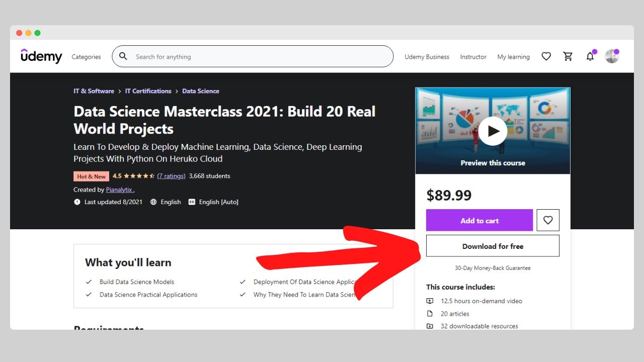Click the yellow minimize window button
Screen dimensions: 644x362
pyautogui.click(x=28, y=33)
